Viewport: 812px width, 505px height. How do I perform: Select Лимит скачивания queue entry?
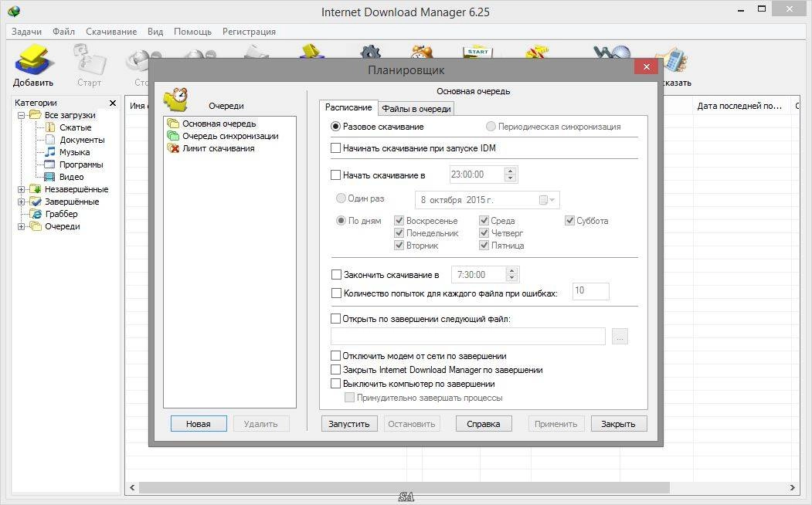pos(218,148)
